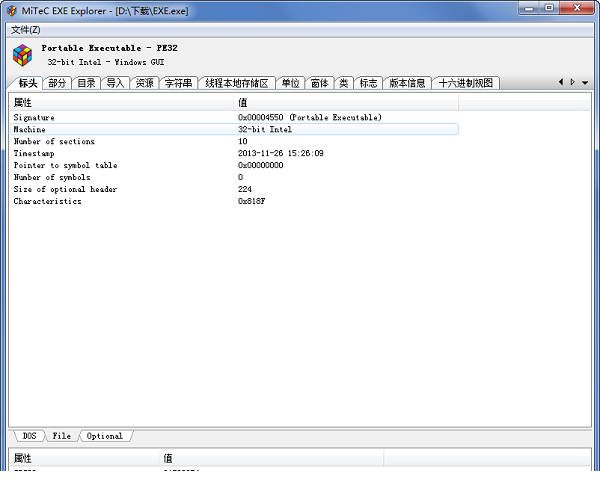Click the value 0x00004550 (Portable Executable)
This screenshot has width=600, height=489.
point(310,117)
